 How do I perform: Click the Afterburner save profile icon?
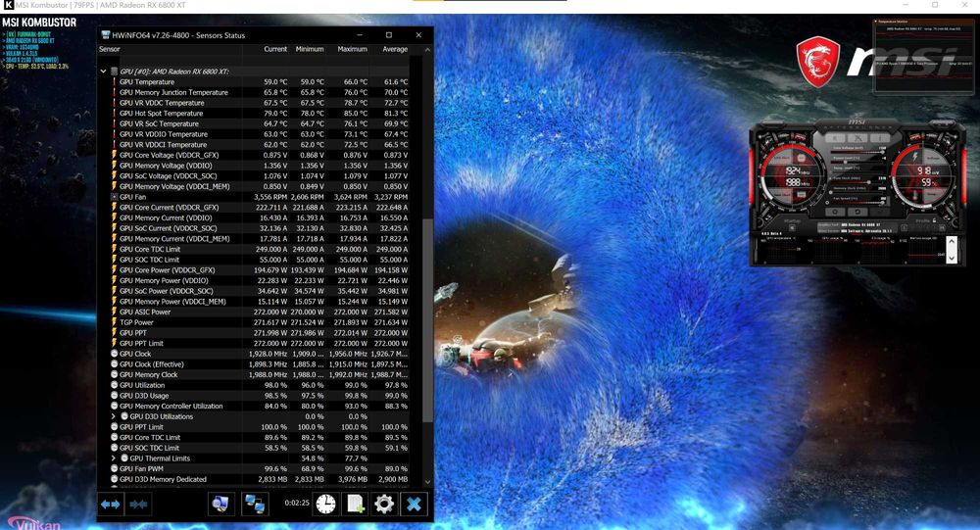942,228
